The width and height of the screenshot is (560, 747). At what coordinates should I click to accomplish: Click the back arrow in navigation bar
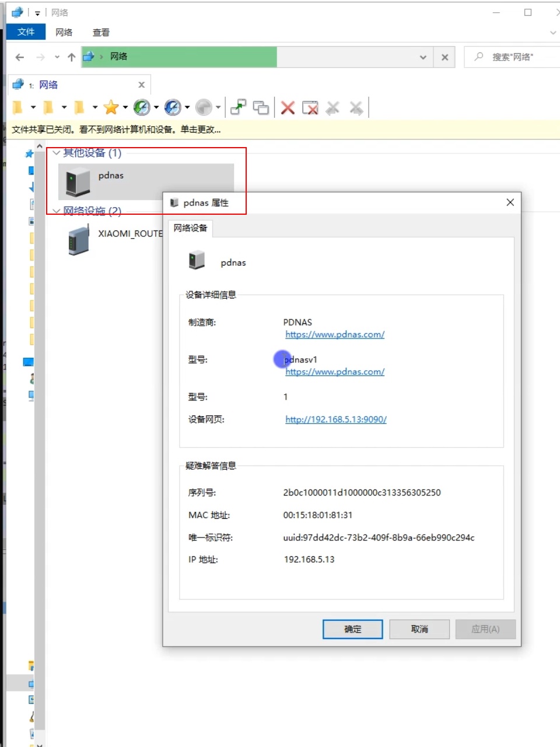[20, 57]
